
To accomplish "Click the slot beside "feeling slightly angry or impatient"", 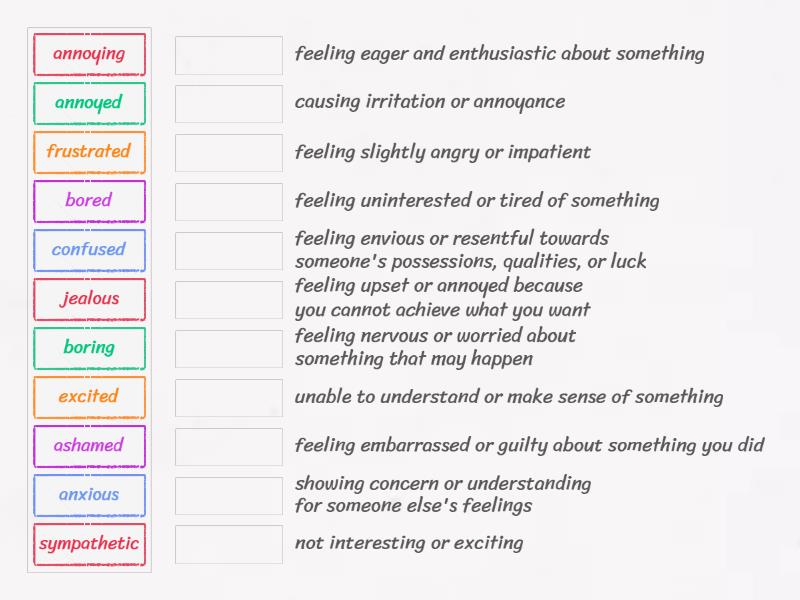I will tap(228, 152).
